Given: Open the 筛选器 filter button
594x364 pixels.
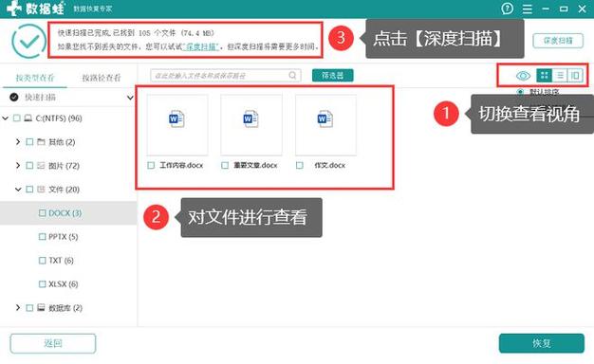Looking at the screenshot, I should pyautogui.click(x=333, y=75).
